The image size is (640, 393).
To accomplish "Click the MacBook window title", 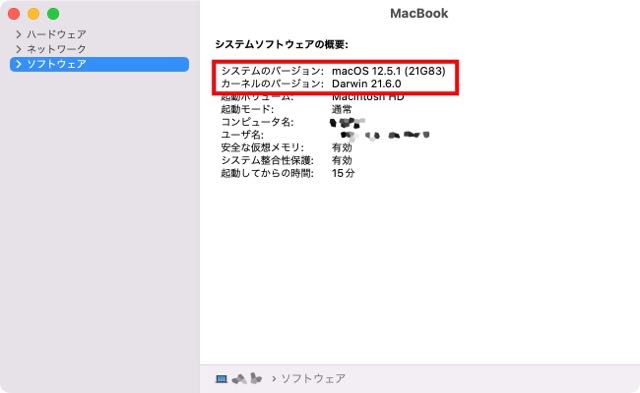I will coord(419,13).
